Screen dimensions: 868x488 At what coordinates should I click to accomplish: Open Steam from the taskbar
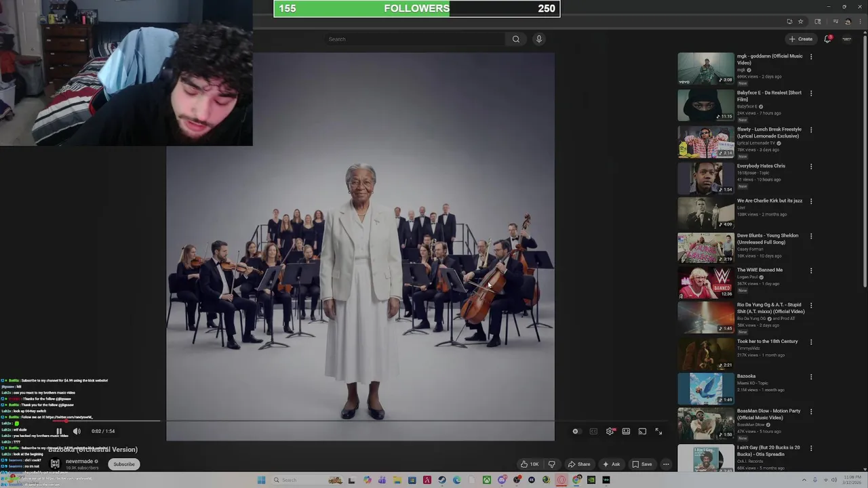click(x=442, y=481)
